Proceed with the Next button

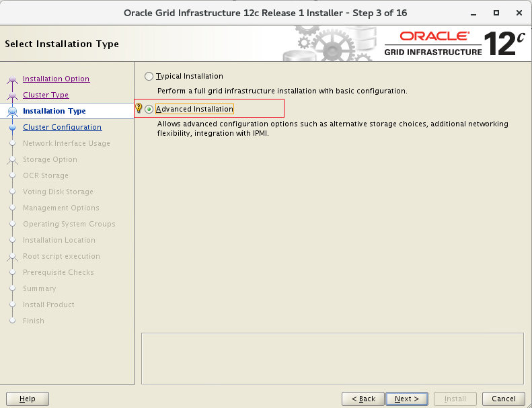tap(407, 399)
